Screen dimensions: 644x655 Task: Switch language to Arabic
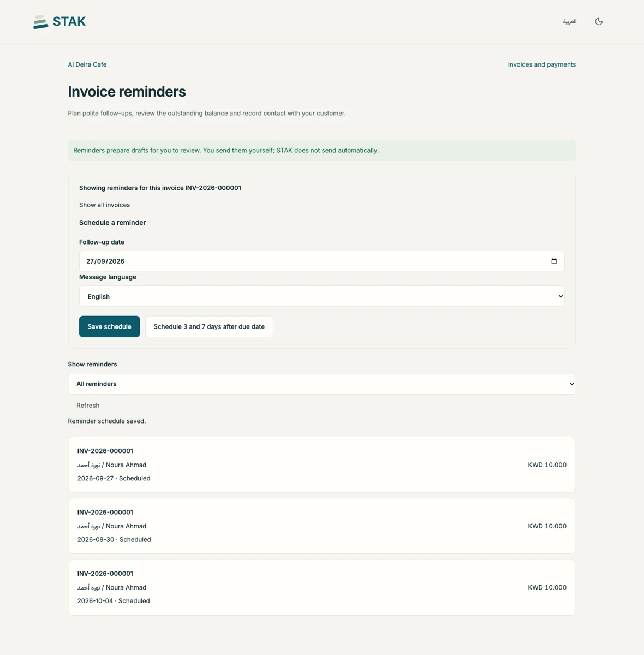click(x=570, y=21)
